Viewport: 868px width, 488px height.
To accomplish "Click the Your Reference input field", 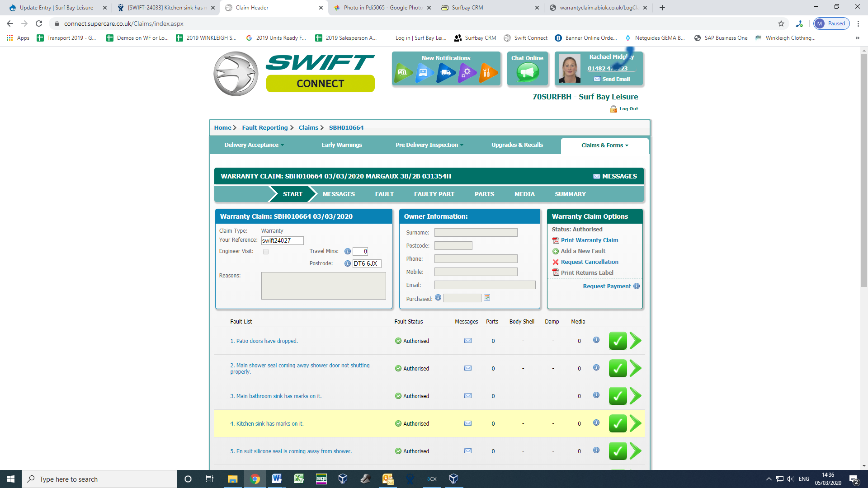I will 282,241.
